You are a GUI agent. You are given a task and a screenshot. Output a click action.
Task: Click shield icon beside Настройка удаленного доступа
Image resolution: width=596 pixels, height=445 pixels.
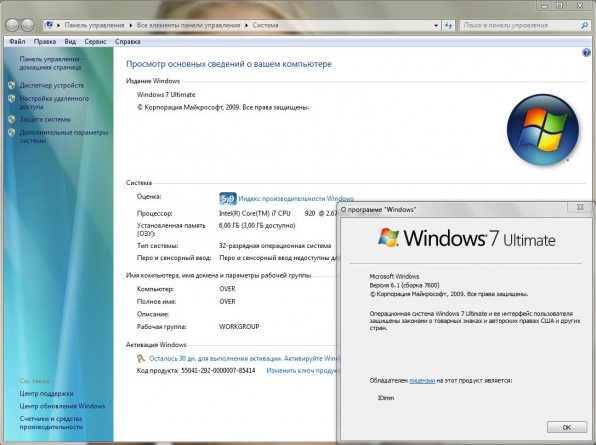[12, 99]
